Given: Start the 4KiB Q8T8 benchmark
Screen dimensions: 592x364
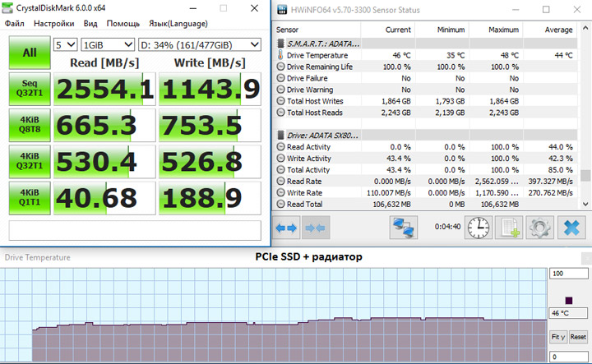Looking at the screenshot, I should click(x=30, y=125).
